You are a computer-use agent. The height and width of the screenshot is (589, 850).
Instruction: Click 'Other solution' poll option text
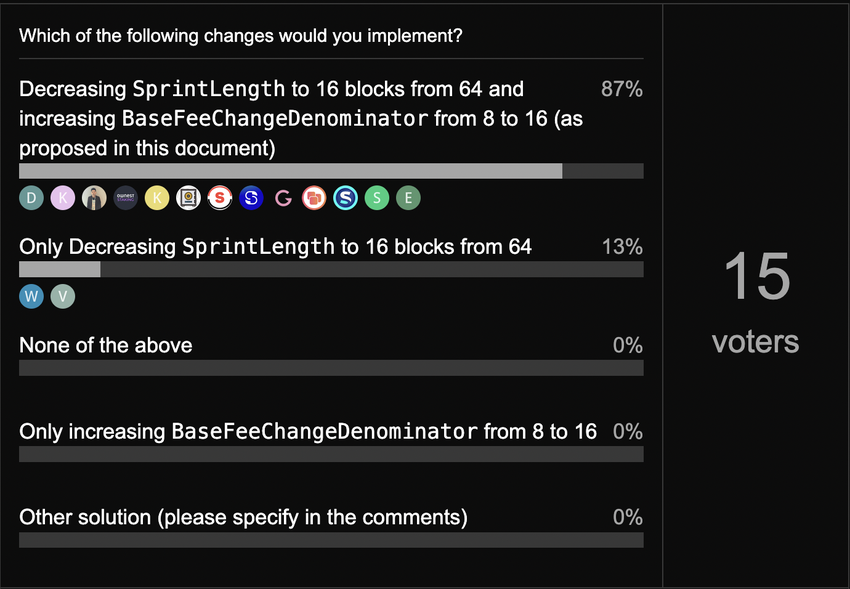pyautogui.click(x=243, y=517)
